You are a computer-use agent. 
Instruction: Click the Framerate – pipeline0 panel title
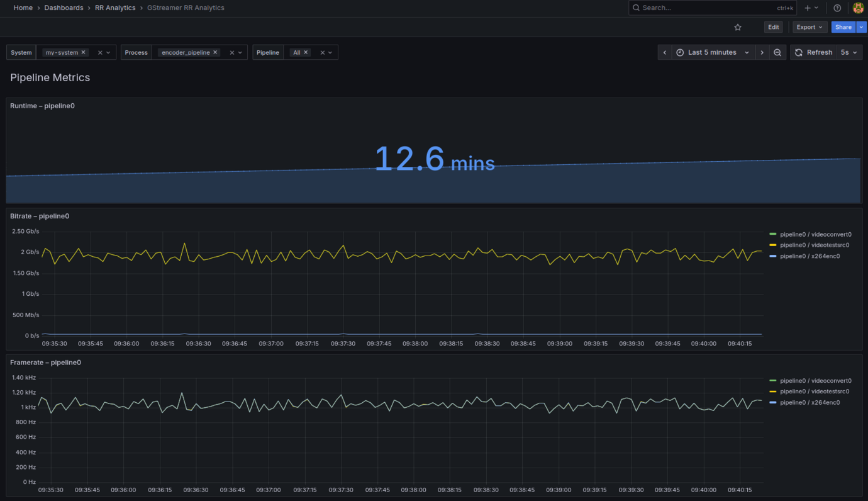click(45, 363)
